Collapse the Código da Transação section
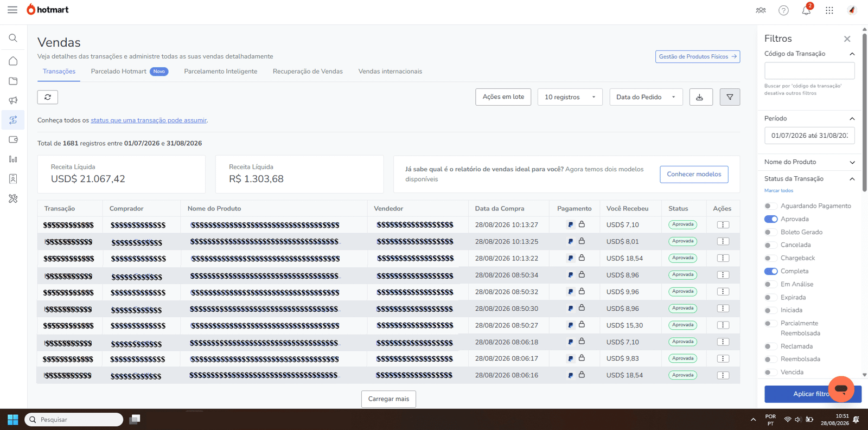 (x=852, y=54)
